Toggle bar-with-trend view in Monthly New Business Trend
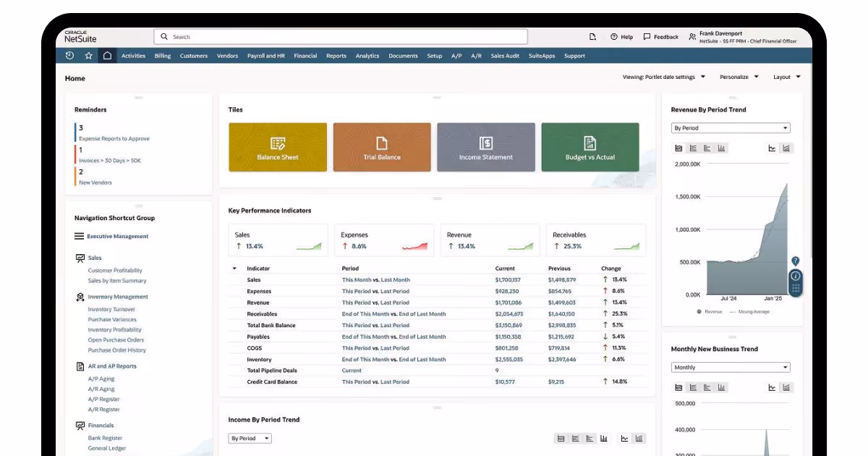Screen dimensions: 868x456 click(786, 388)
